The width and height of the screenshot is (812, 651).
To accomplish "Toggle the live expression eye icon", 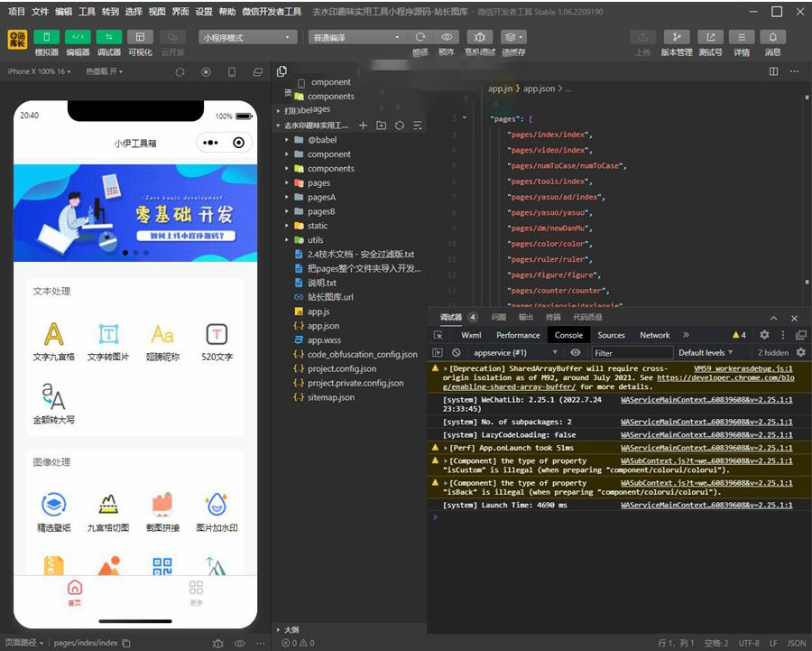I will click(576, 353).
